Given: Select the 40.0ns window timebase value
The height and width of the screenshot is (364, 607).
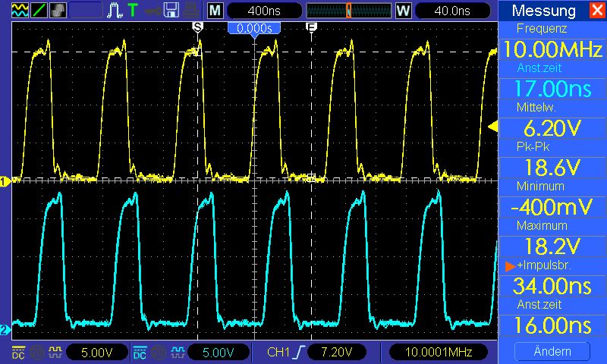Looking at the screenshot, I should 452,11.
